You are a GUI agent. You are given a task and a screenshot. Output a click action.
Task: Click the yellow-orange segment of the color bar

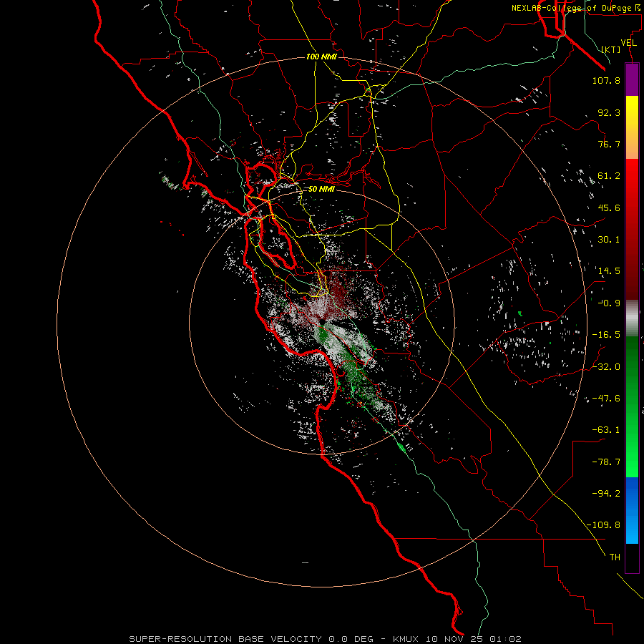click(632, 127)
